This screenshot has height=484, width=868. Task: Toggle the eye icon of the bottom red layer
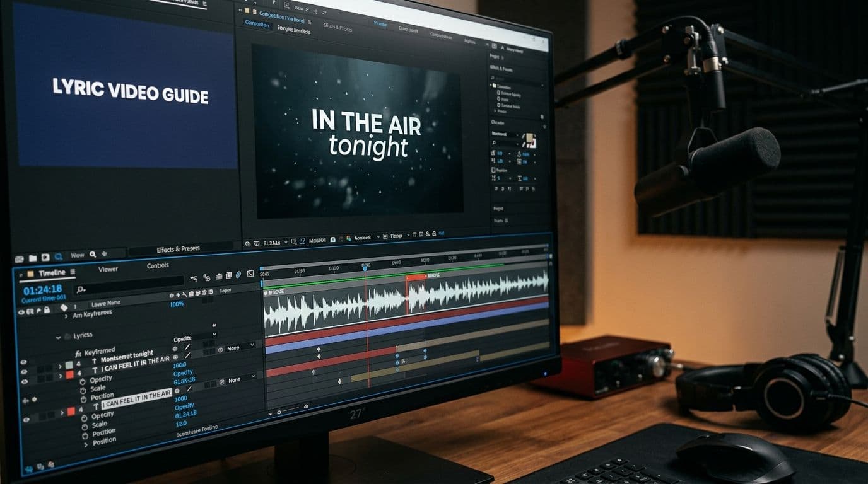tap(26, 420)
